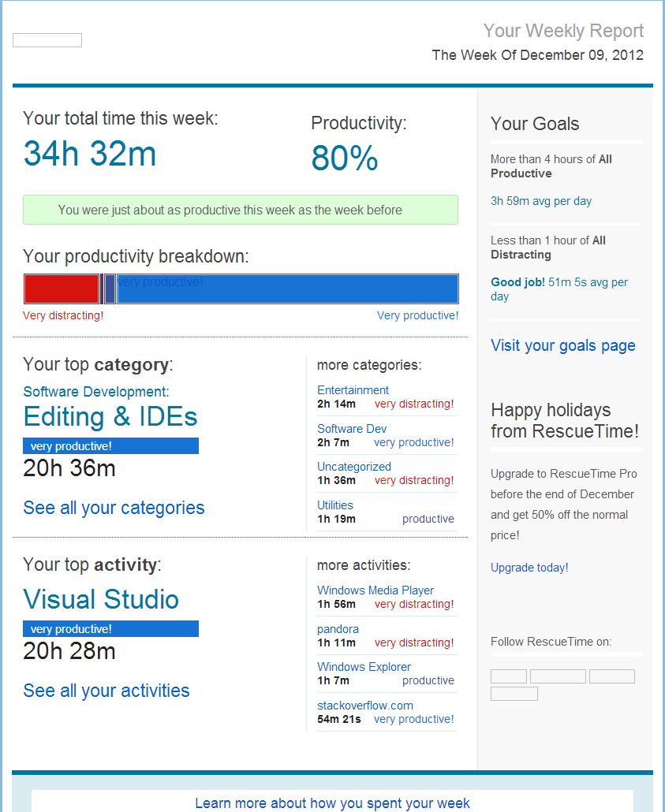Click the 'Good job! 51m 5s avg per day' result
The image size is (665, 812).
pos(559,289)
